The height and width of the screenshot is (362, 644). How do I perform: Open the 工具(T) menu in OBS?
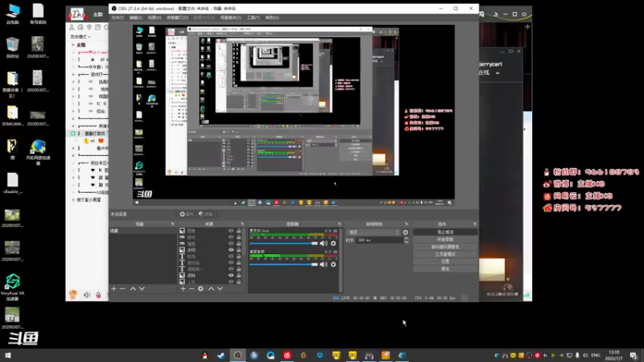click(x=254, y=18)
